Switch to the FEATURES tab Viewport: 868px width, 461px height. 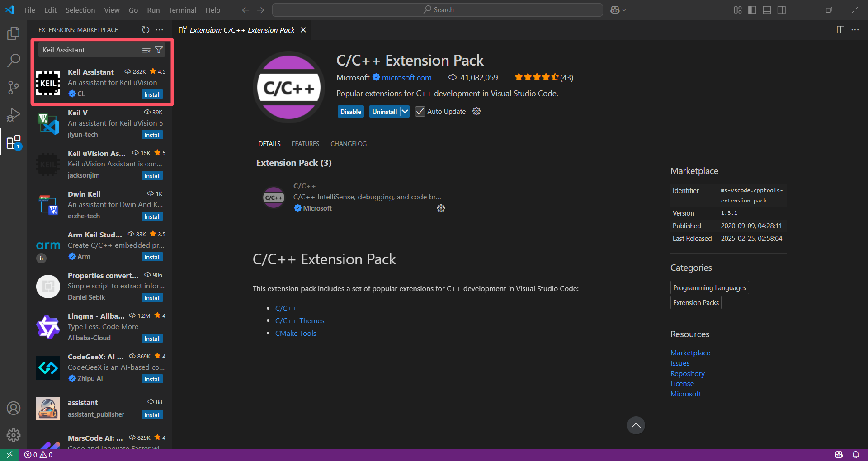point(306,144)
